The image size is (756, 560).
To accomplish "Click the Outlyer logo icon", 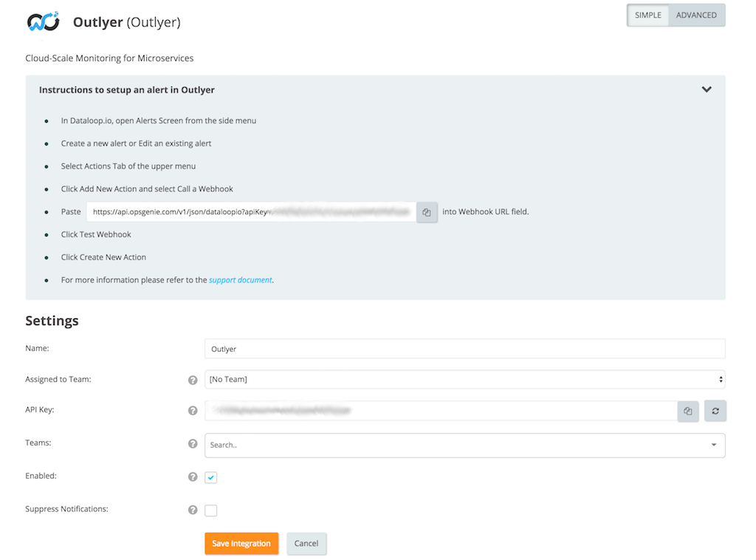I will pyautogui.click(x=43, y=21).
